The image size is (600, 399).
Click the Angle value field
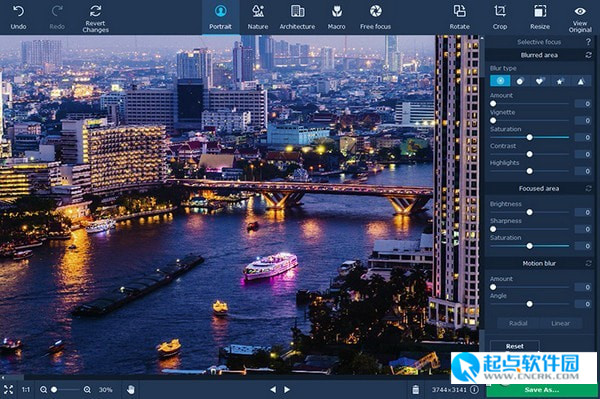[583, 304]
